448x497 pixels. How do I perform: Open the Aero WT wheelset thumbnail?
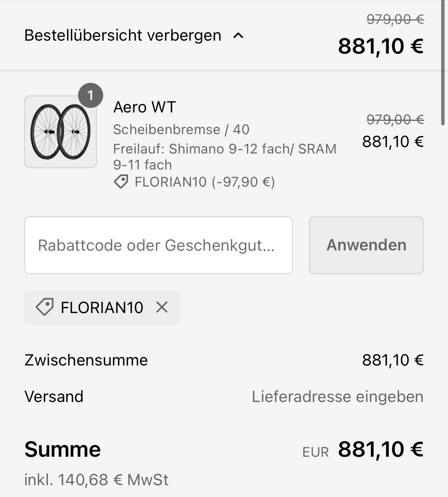click(60, 131)
